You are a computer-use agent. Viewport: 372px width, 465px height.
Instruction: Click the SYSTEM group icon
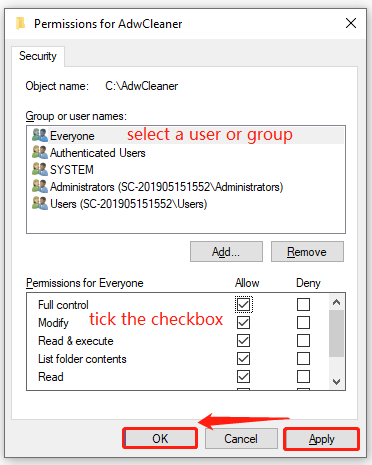click(40, 169)
